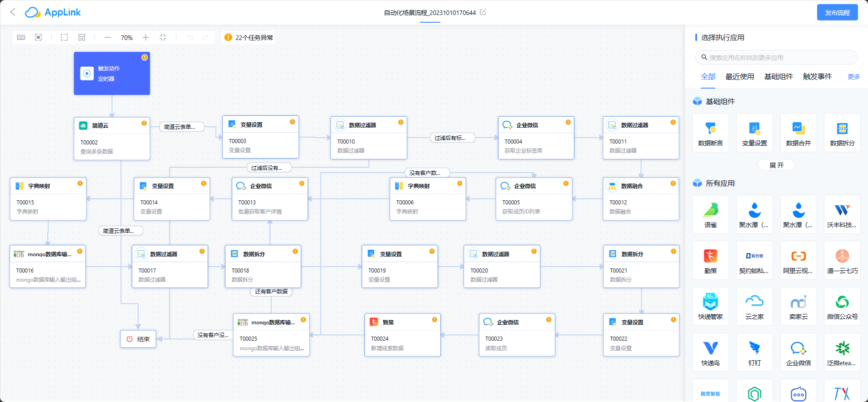This screenshot has width=868, height=402.
Task: Select the 快递鸟 application
Action: click(x=710, y=352)
